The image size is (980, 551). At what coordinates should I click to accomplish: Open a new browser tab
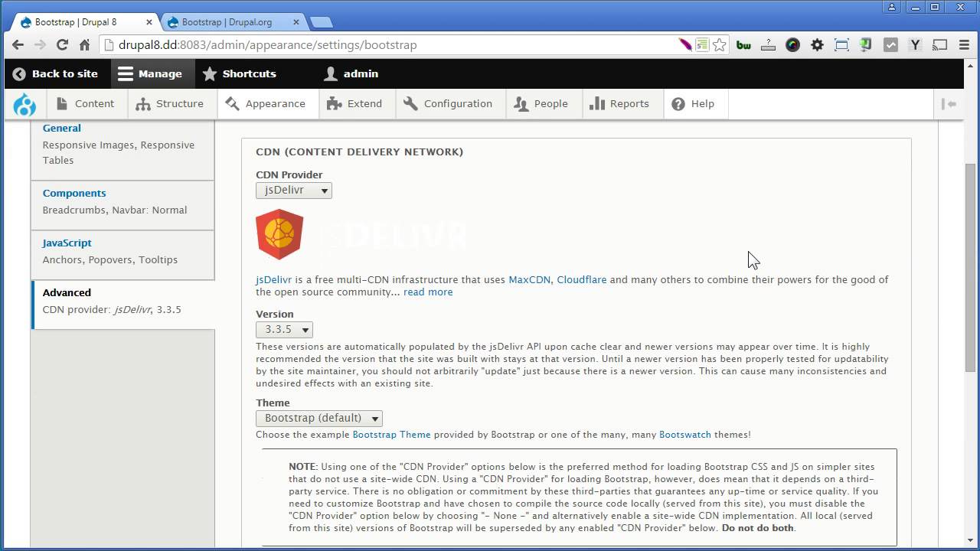click(321, 22)
